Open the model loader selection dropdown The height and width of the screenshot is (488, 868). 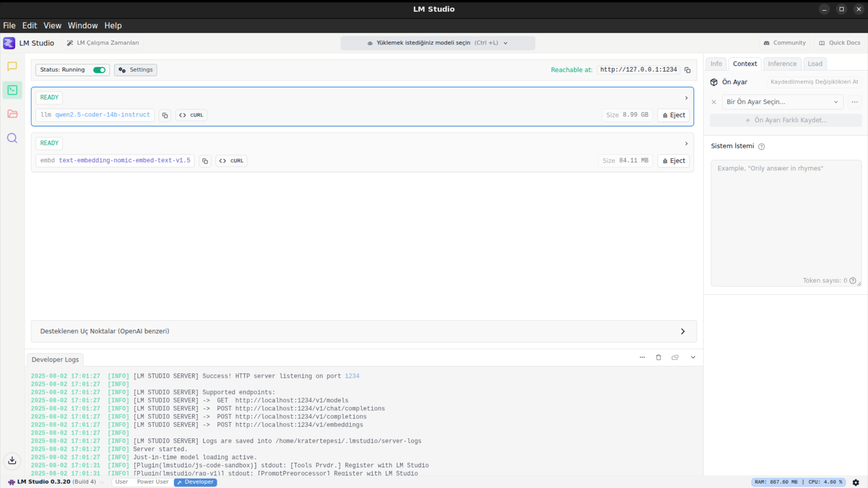tap(438, 43)
